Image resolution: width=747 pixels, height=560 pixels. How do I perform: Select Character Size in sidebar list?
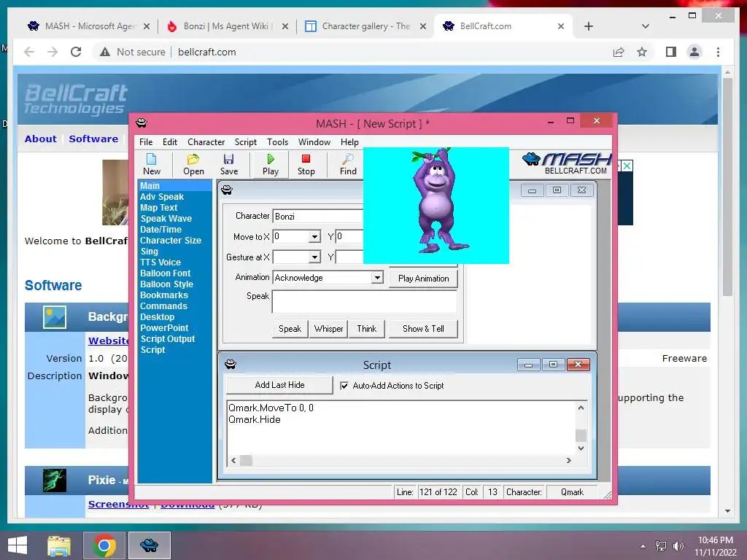171,241
